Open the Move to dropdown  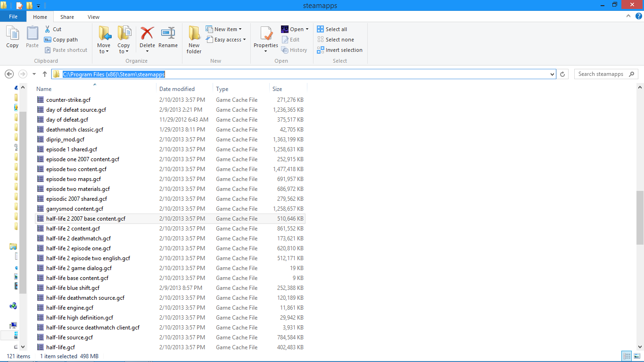104,49
